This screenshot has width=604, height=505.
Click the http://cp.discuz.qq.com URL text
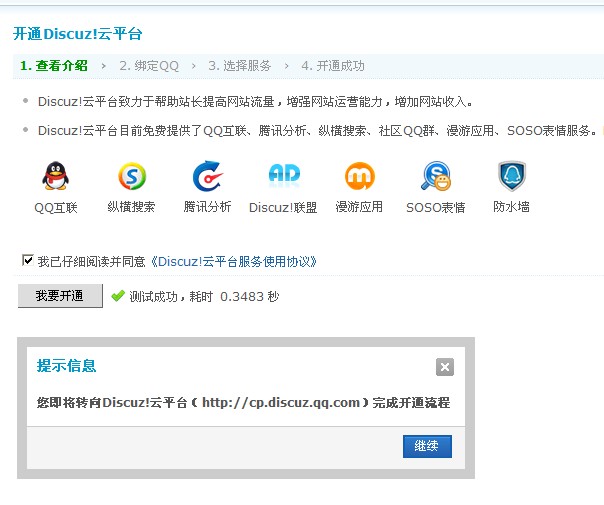click(281, 403)
